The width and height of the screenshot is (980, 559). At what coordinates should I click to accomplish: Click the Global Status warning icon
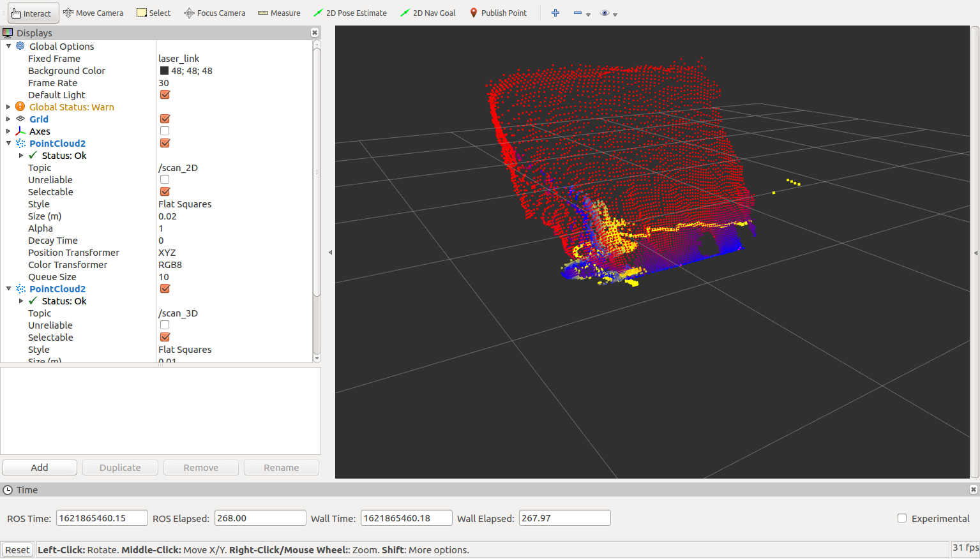[x=20, y=107]
